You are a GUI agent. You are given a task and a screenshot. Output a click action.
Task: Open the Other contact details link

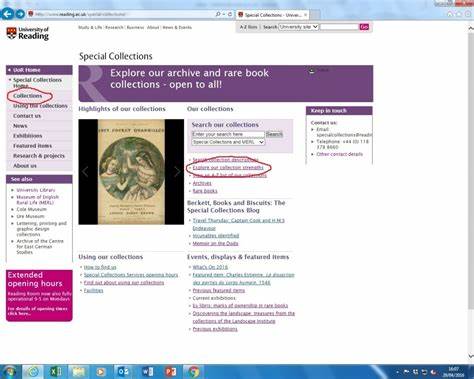(x=339, y=154)
